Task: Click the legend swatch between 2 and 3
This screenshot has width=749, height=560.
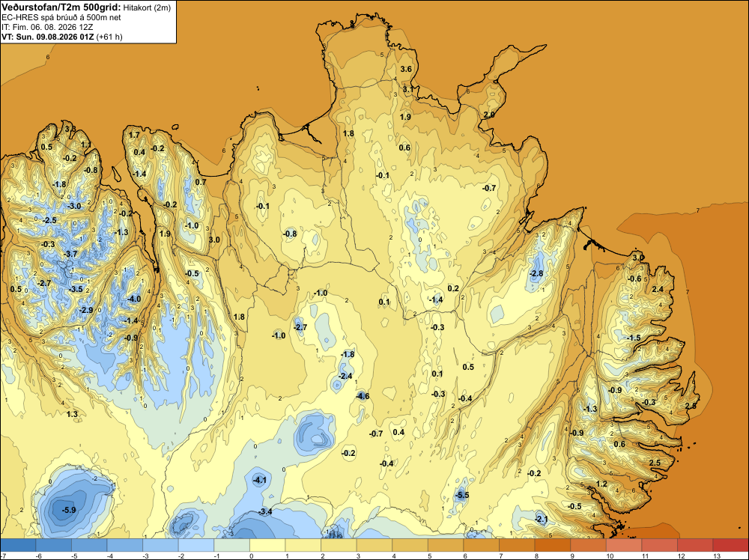Action: 339,545
